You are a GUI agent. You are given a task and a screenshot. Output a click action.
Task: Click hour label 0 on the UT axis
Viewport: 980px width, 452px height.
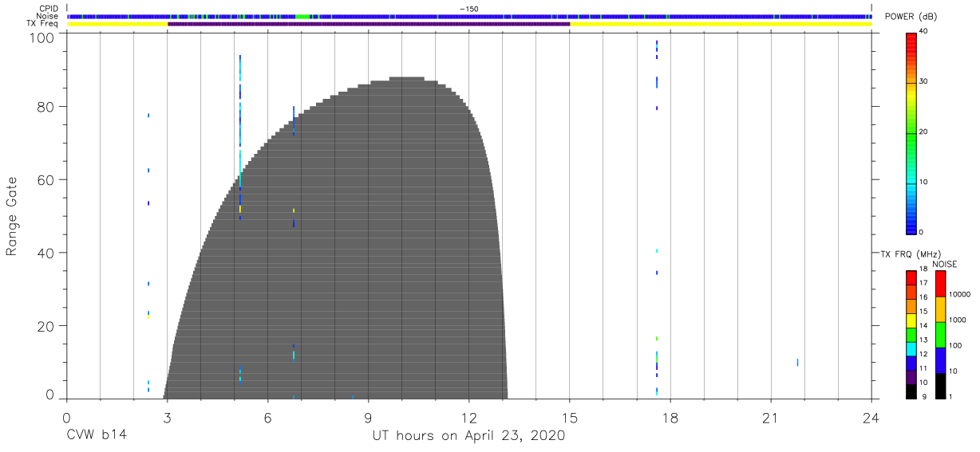66,419
